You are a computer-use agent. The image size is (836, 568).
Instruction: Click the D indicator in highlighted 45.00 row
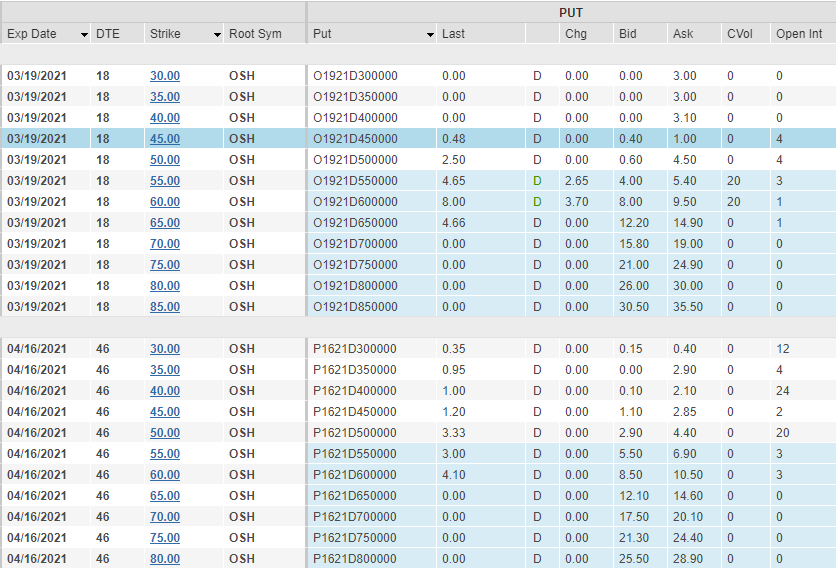537,139
